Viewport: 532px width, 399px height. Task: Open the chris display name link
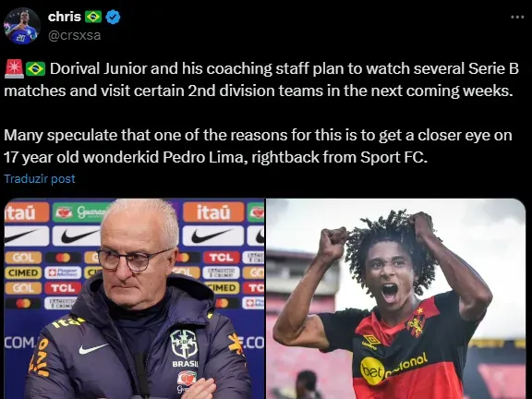(x=65, y=17)
